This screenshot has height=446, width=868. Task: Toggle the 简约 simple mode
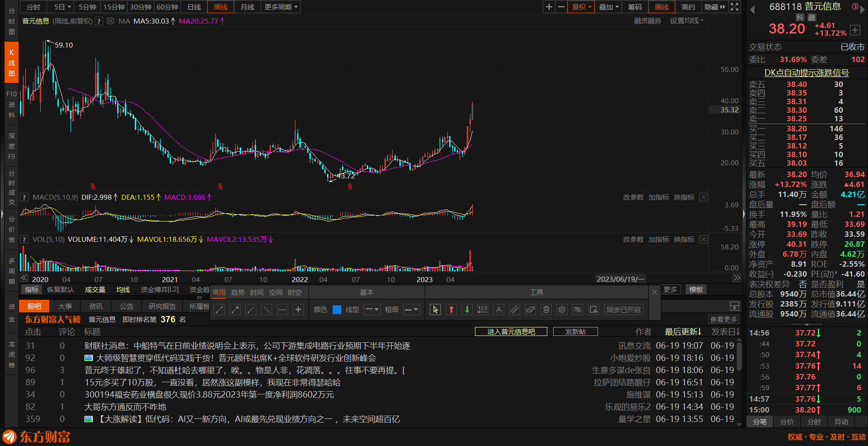688,7
